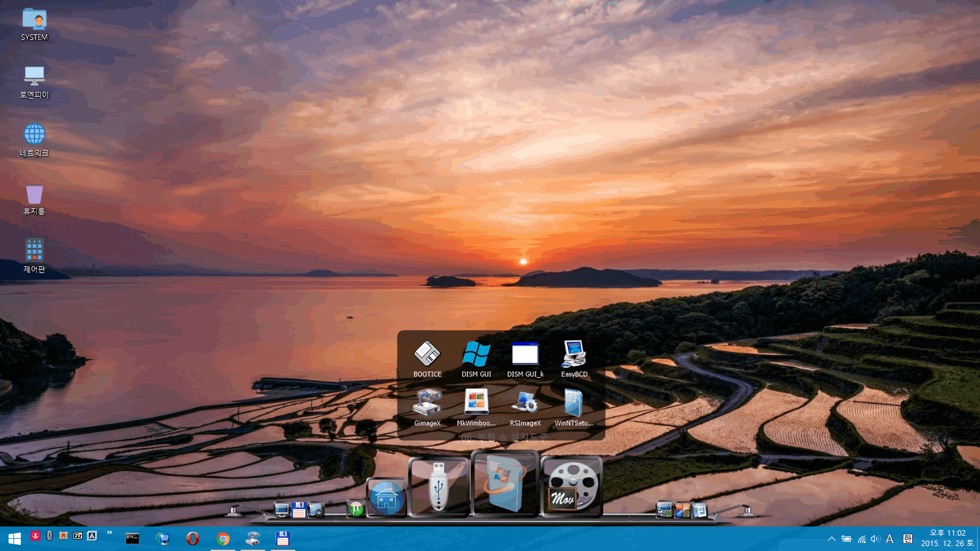Viewport: 980px width, 551px height.
Task: Click the blue home dock icon
Action: click(386, 497)
